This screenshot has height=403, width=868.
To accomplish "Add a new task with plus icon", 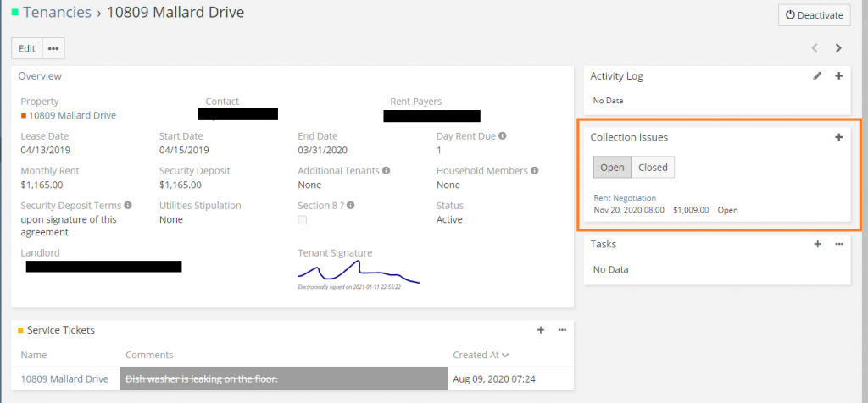I will click(817, 244).
